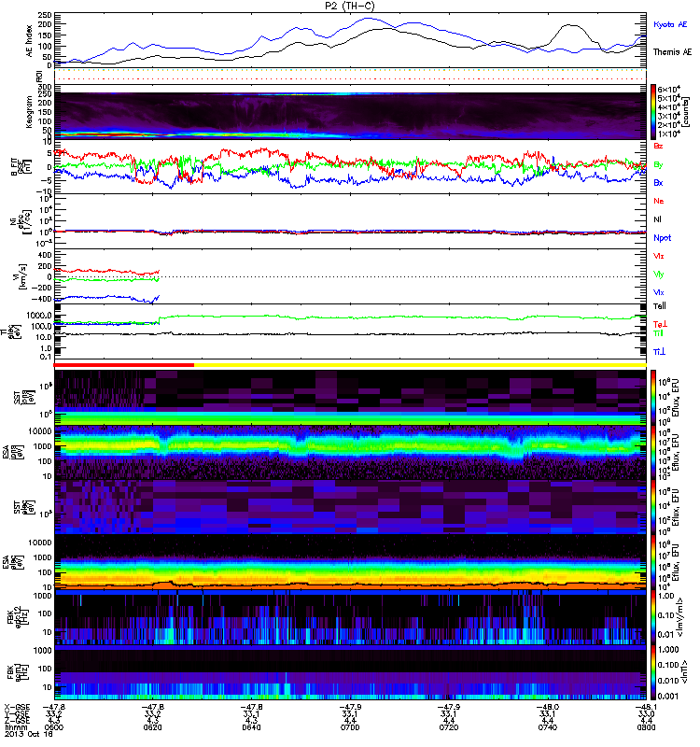Image resolution: width=700 pixels, height=747 pixels.
Task: Click the SST ion Eflux color bar
Action: pyautogui.click(x=653, y=398)
